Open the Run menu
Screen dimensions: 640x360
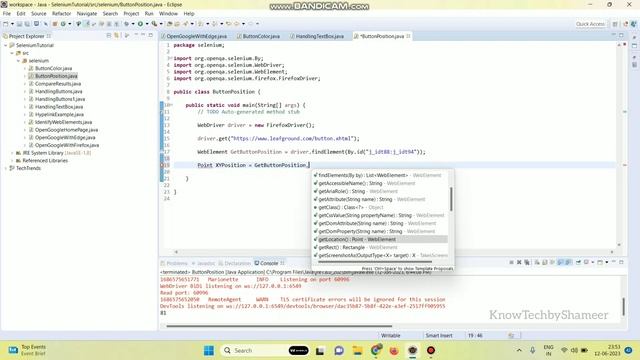pyautogui.click(x=149, y=13)
